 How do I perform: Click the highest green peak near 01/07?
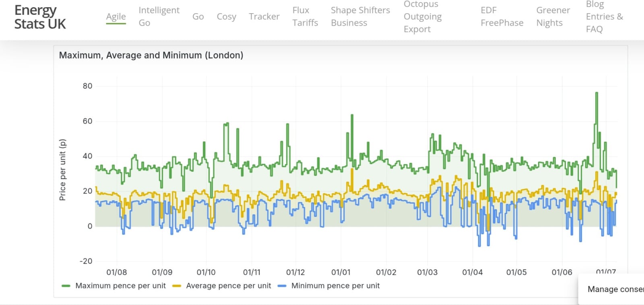pyautogui.click(x=597, y=93)
